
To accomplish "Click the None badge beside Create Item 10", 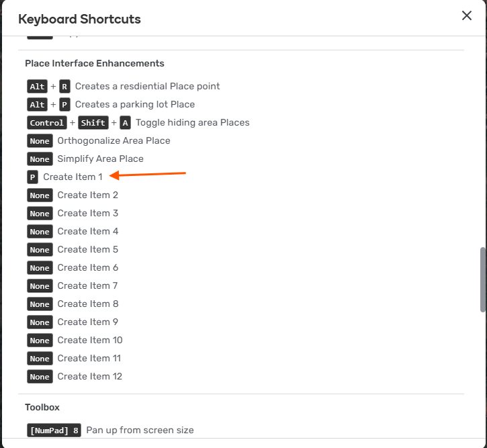I will click(40, 341).
